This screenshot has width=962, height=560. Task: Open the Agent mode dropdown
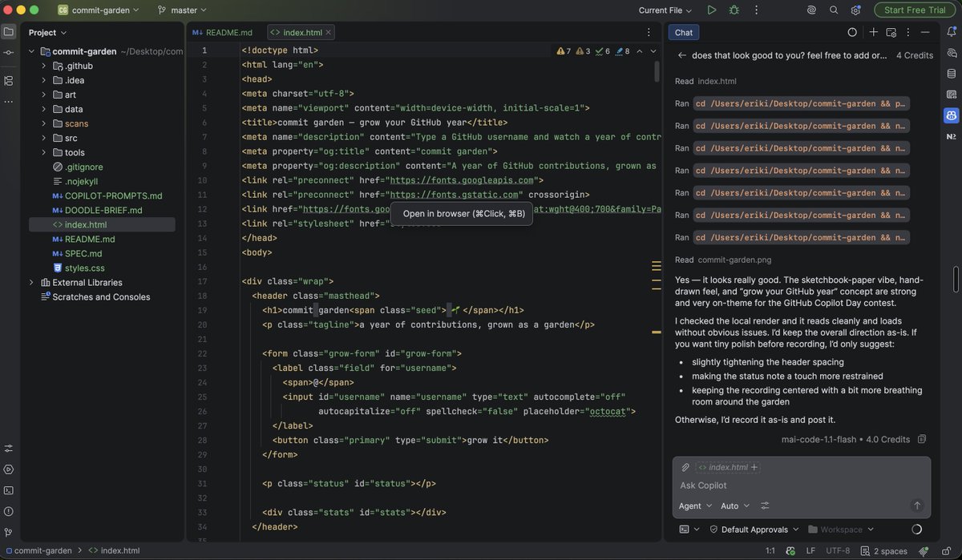click(x=695, y=506)
